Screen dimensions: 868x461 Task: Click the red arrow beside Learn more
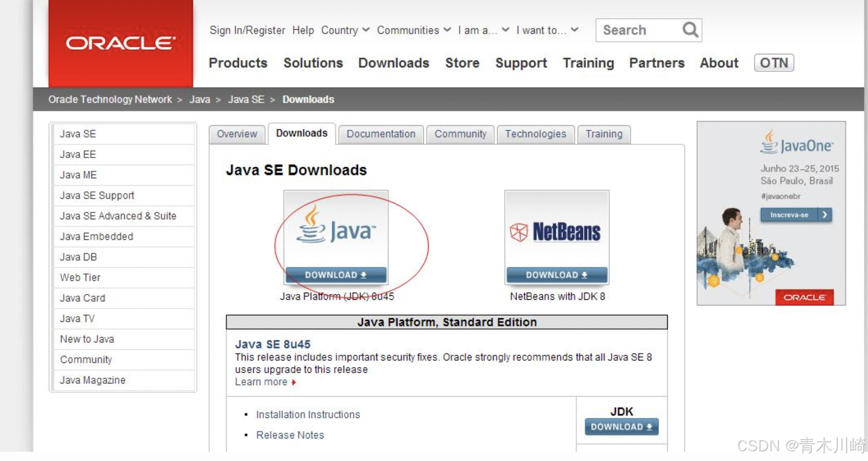point(294,382)
